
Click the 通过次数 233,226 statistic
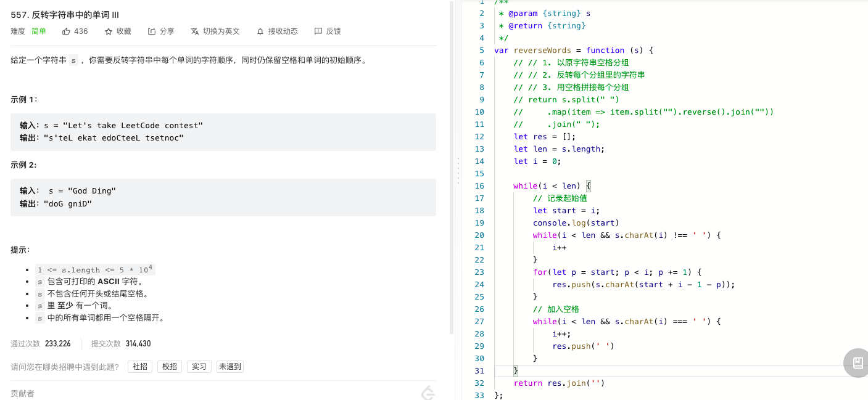point(41,344)
